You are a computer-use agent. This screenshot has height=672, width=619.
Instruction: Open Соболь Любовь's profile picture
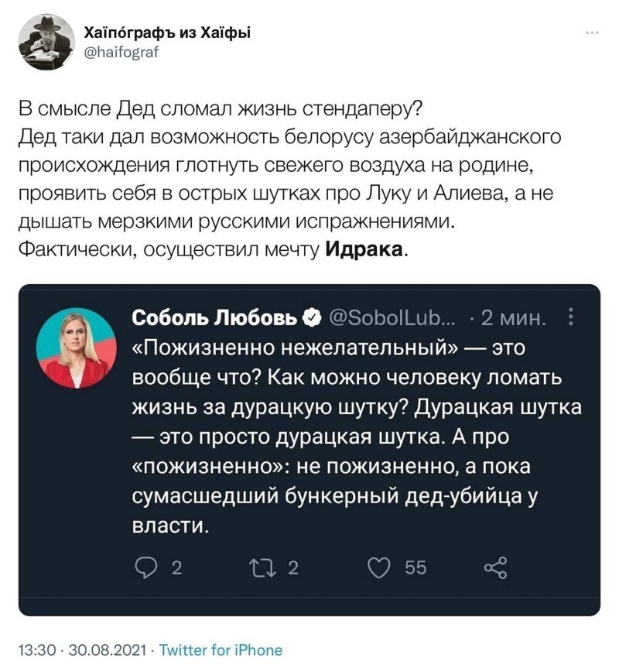click(x=77, y=348)
